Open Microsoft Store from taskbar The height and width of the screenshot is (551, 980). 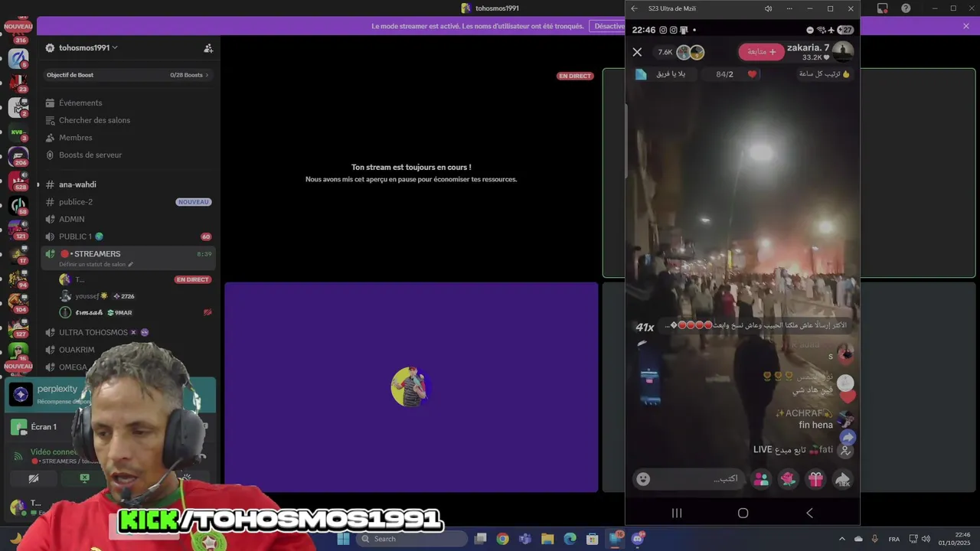593,539
